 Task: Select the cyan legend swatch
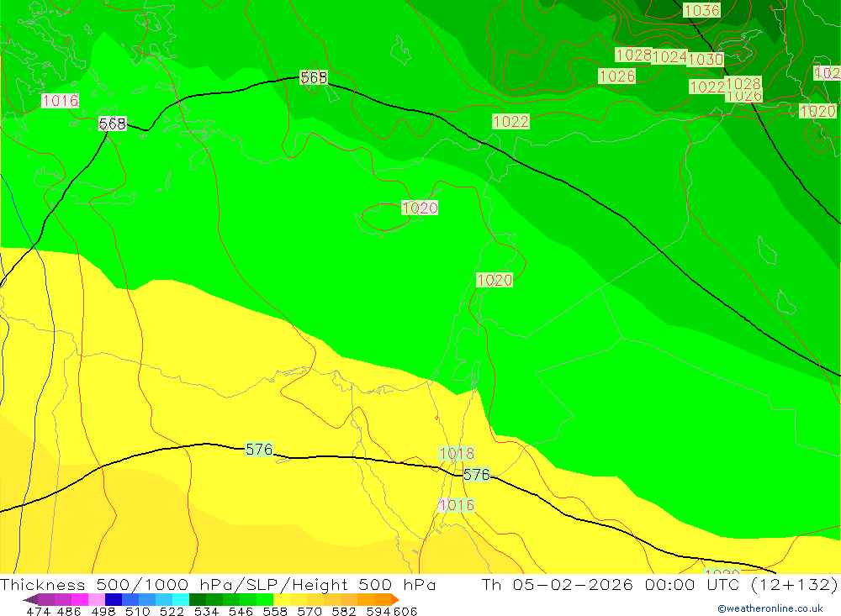pos(181,599)
